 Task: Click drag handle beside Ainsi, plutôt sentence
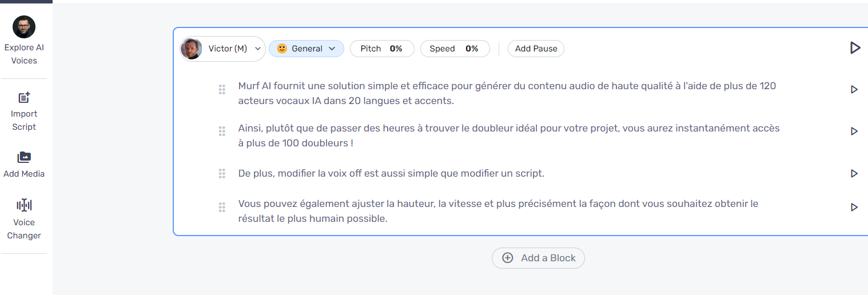pyautogui.click(x=222, y=131)
